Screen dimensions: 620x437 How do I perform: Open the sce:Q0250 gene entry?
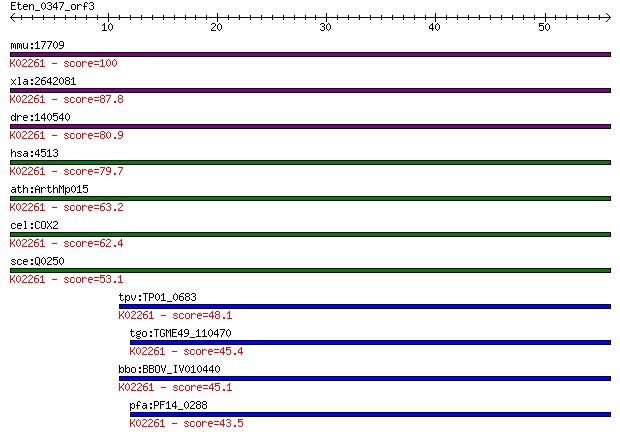[37, 261]
